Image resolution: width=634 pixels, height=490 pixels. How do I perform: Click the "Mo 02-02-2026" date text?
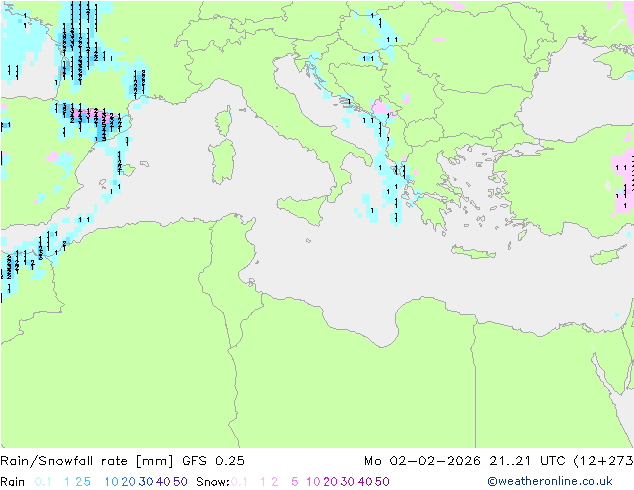click(x=422, y=461)
